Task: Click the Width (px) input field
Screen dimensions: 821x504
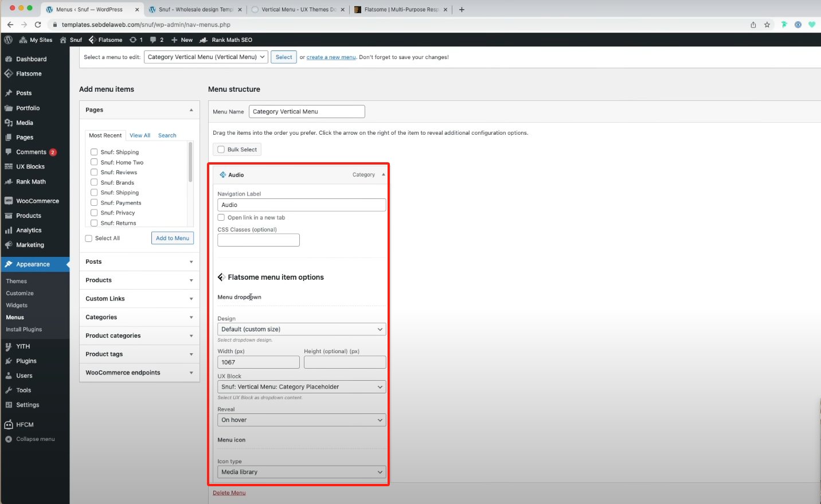Action: coord(259,362)
